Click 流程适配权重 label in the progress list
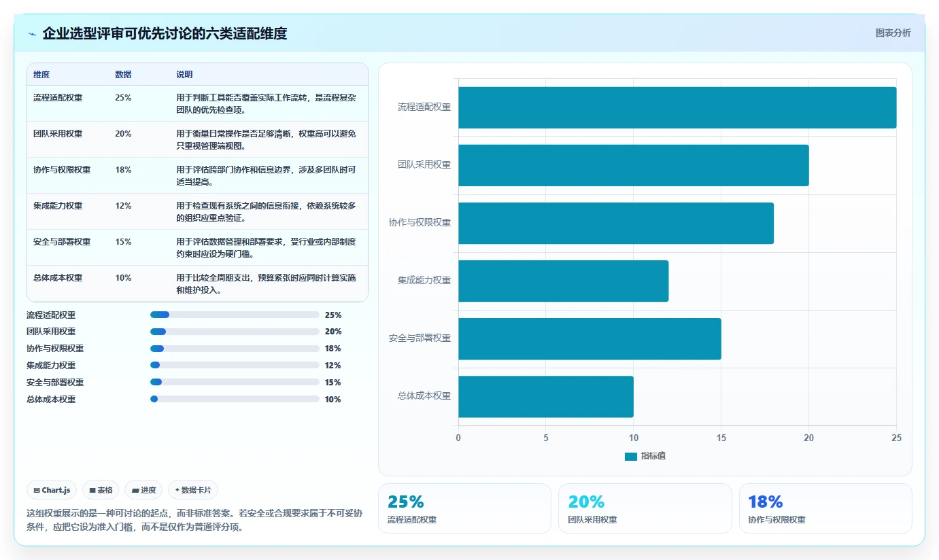The width and height of the screenshot is (939, 560). coord(51,315)
